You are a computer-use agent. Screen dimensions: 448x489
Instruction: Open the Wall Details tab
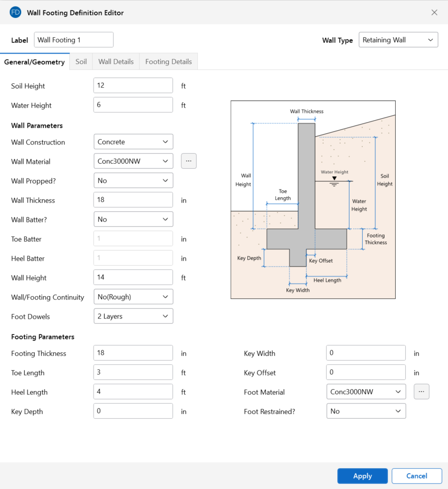(x=116, y=62)
